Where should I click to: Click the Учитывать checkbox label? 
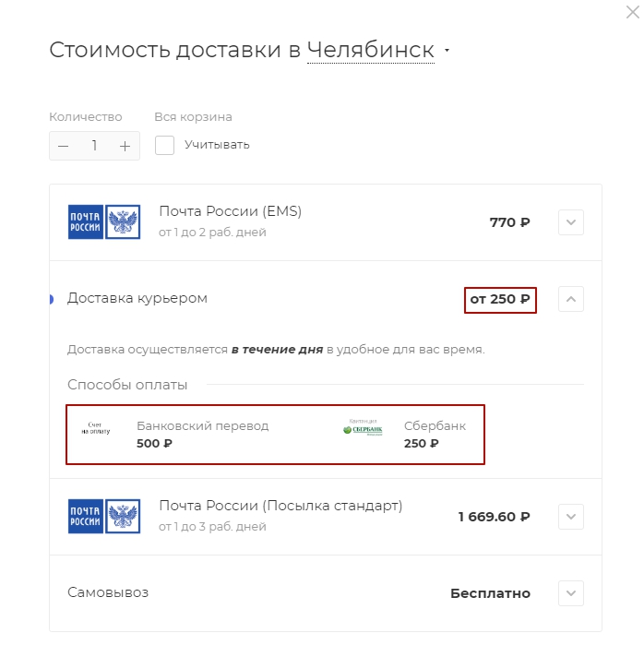point(217,145)
